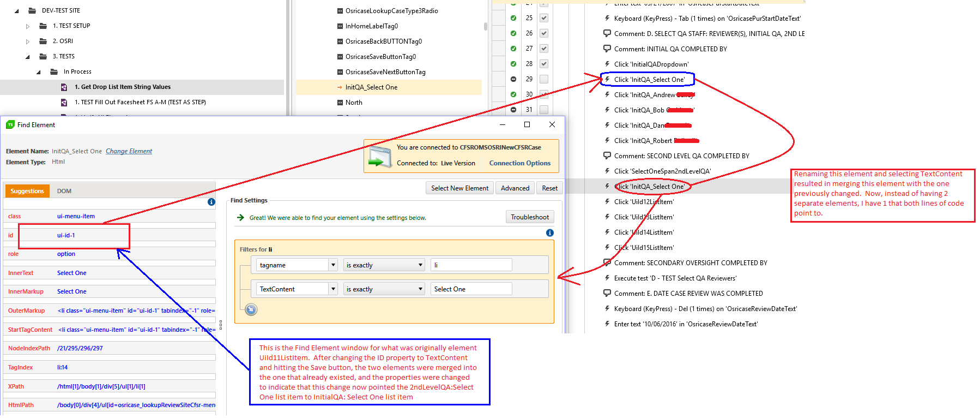Viewport: 980px width, 418px height.
Task: Click the element icon next to OsricaseSaveButtonTag0
Action: click(x=340, y=57)
